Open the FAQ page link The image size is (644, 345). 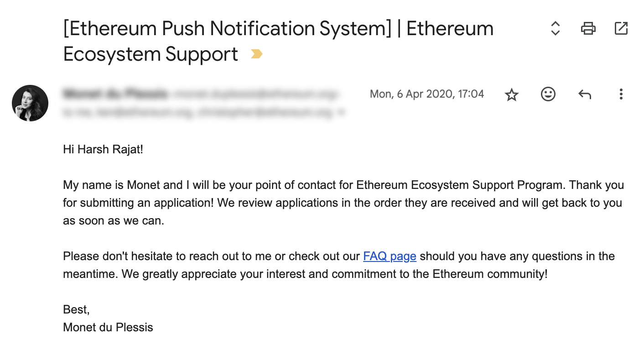390,256
